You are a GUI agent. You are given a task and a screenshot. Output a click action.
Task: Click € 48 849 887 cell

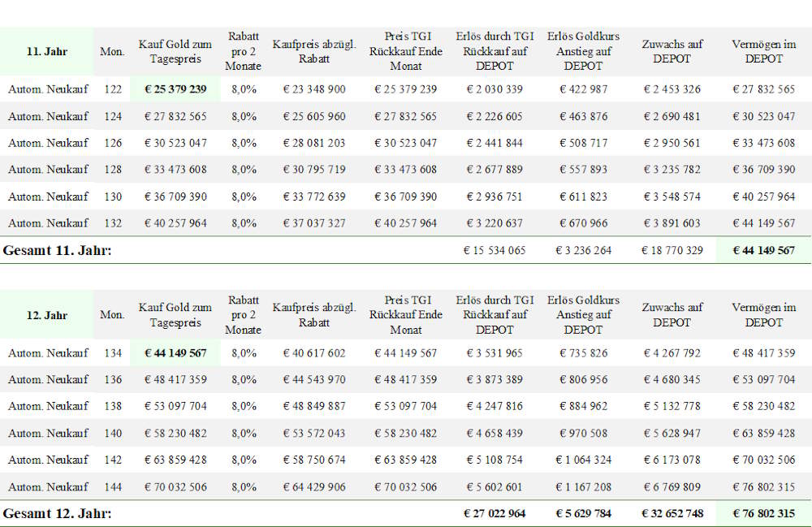314,406
